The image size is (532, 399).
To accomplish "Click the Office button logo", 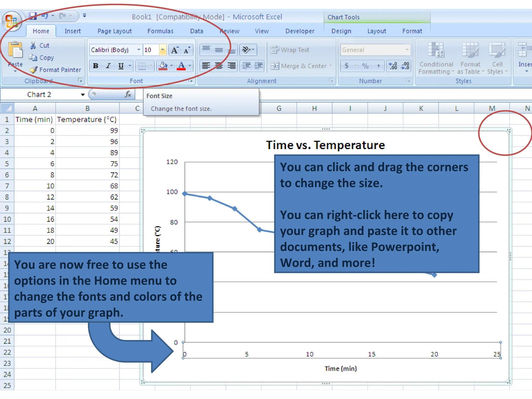I will (11, 21).
